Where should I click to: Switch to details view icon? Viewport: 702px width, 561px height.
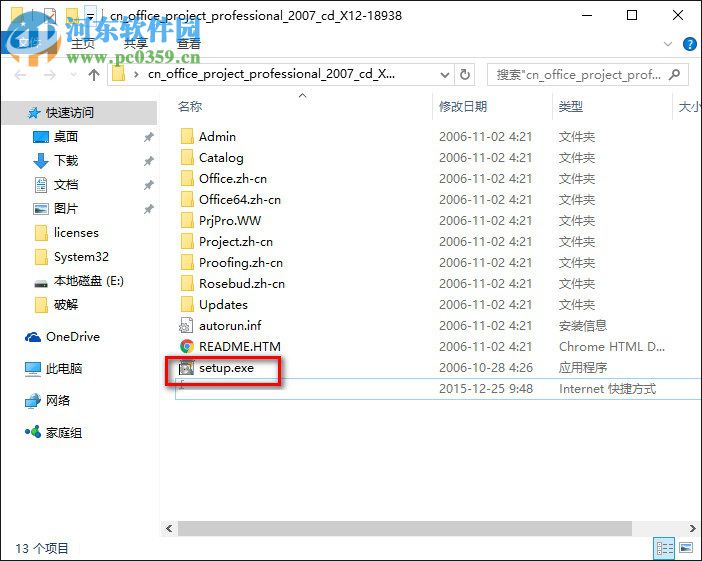[x=664, y=548]
